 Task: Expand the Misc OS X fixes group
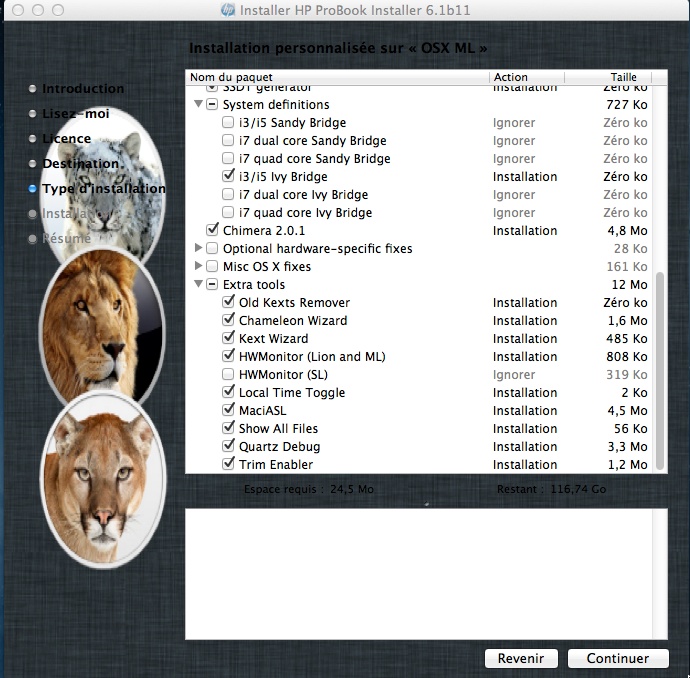point(198,266)
